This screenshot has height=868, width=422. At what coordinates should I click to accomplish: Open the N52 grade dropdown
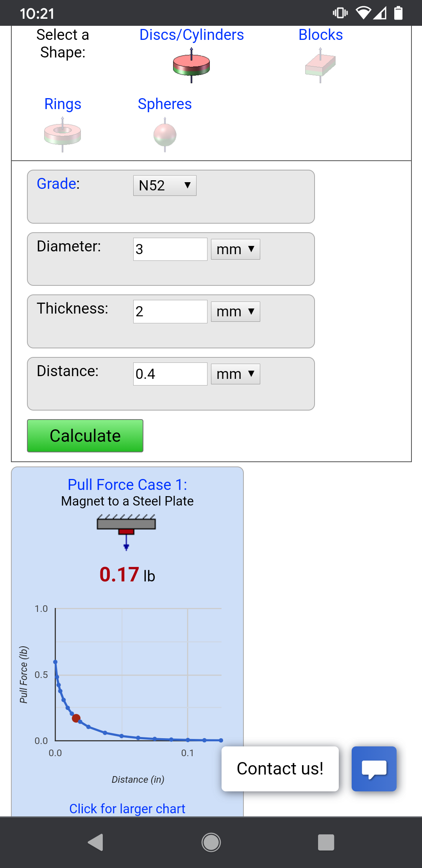[x=165, y=185]
